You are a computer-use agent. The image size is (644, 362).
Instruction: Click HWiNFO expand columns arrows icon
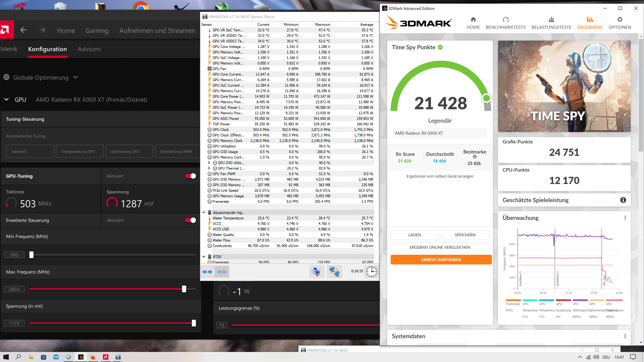point(207,272)
